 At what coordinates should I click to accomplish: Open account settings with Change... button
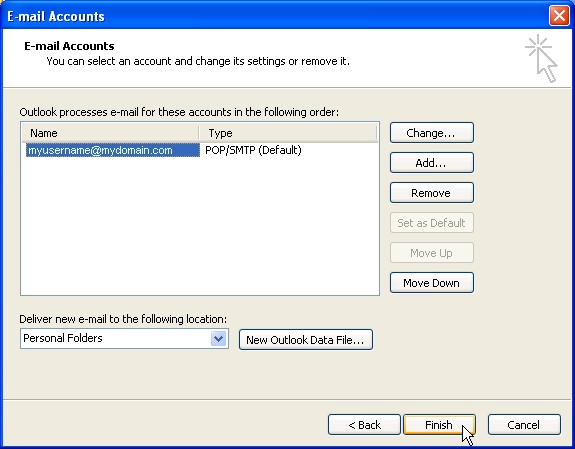[x=432, y=133]
